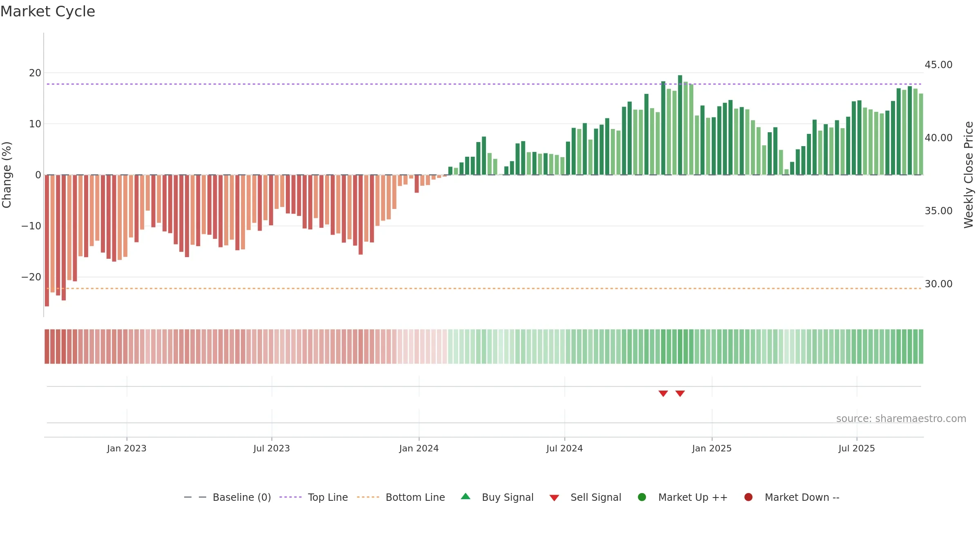Click the Jan 2024 axis label

point(419,449)
